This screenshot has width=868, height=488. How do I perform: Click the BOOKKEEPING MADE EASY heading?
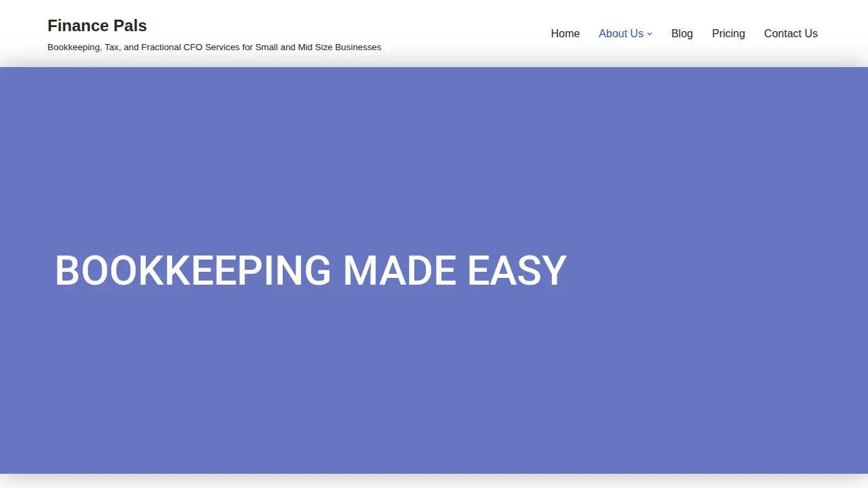(x=311, y=270)
